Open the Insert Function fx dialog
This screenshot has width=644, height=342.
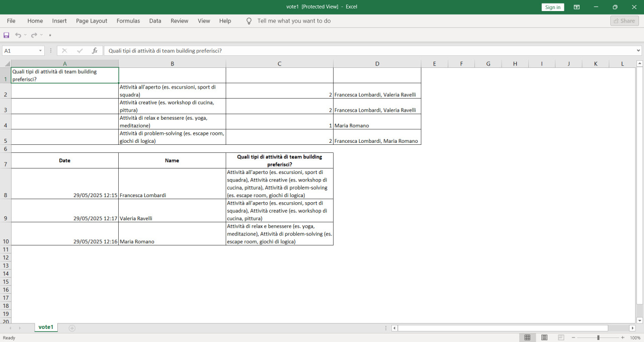point(95,51)
